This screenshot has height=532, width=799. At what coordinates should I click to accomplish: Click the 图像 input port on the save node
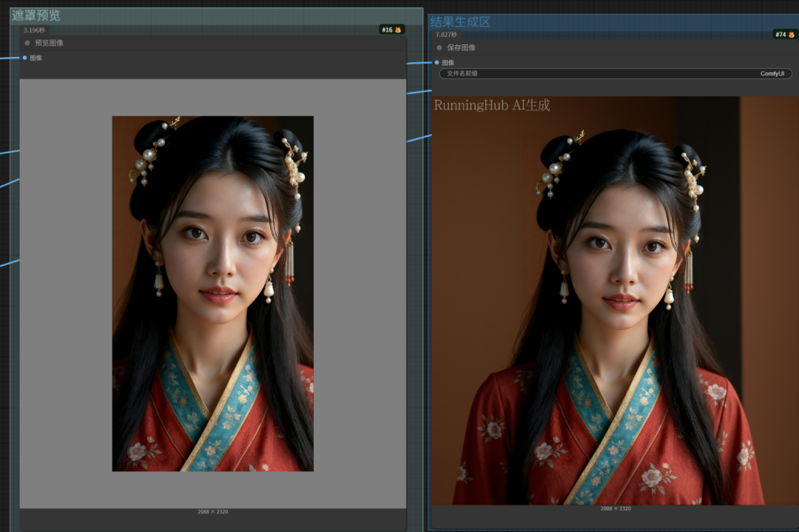tap(436, 62)
